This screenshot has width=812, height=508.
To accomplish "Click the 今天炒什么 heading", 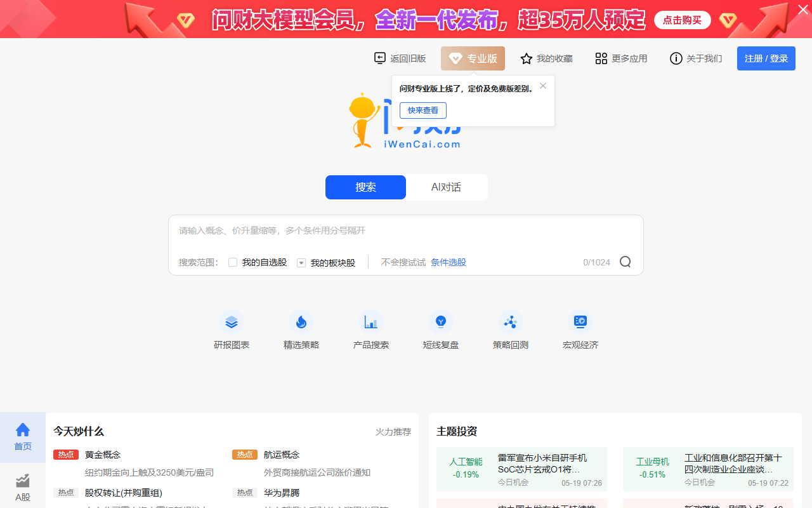I will 79,431.
